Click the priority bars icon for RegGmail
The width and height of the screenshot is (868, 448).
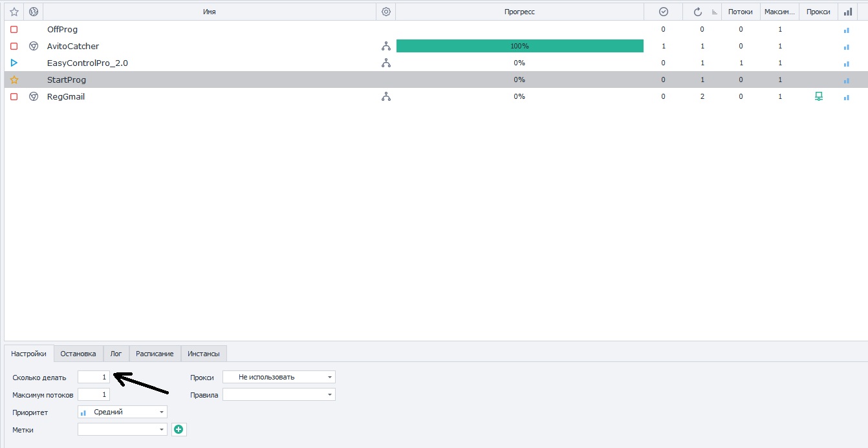coord(847,98)
